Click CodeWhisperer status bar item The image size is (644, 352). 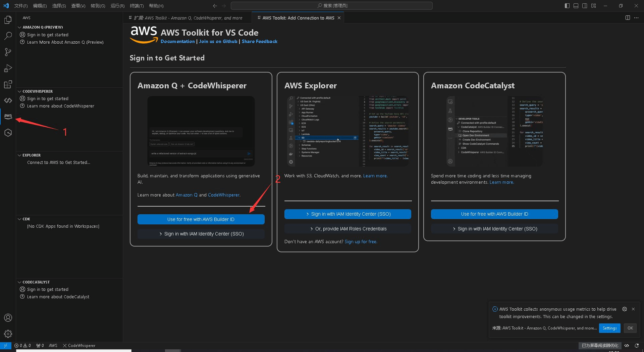tap(79, 345)
